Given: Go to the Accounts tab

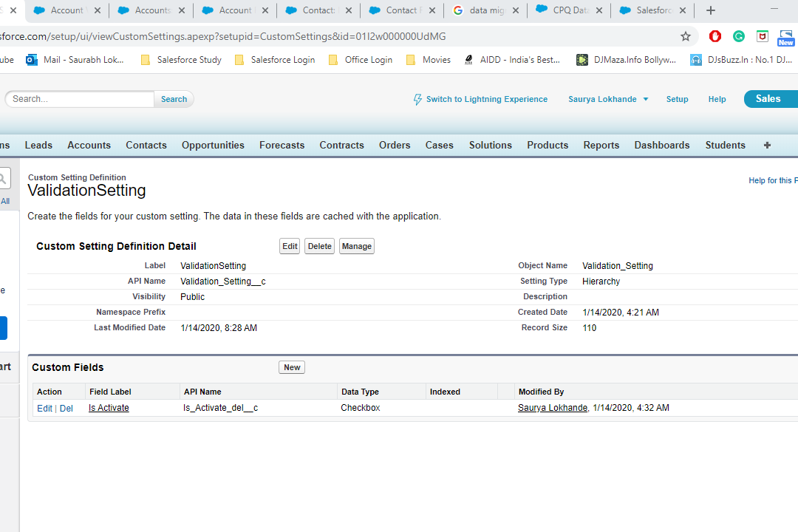Looking at the screenshot, I should (x=89, y=145).
